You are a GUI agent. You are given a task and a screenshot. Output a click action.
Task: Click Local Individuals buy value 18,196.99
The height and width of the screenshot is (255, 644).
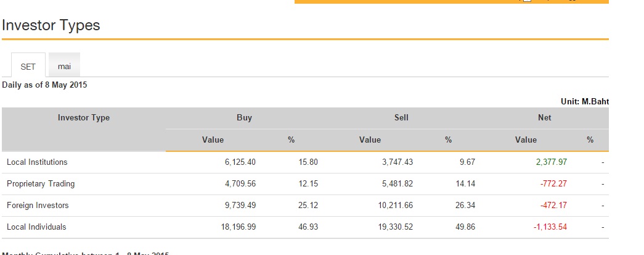pyautogui.click(x=237, y=227)
